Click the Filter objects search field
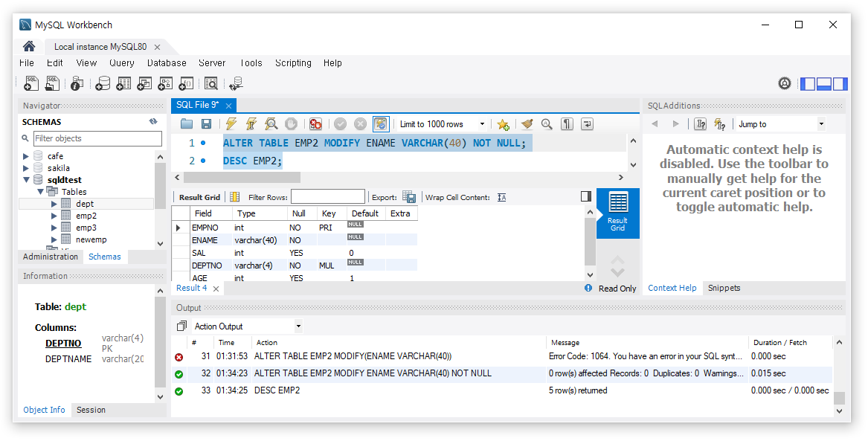This screenshot has width=868, height=441. (97, 138)
